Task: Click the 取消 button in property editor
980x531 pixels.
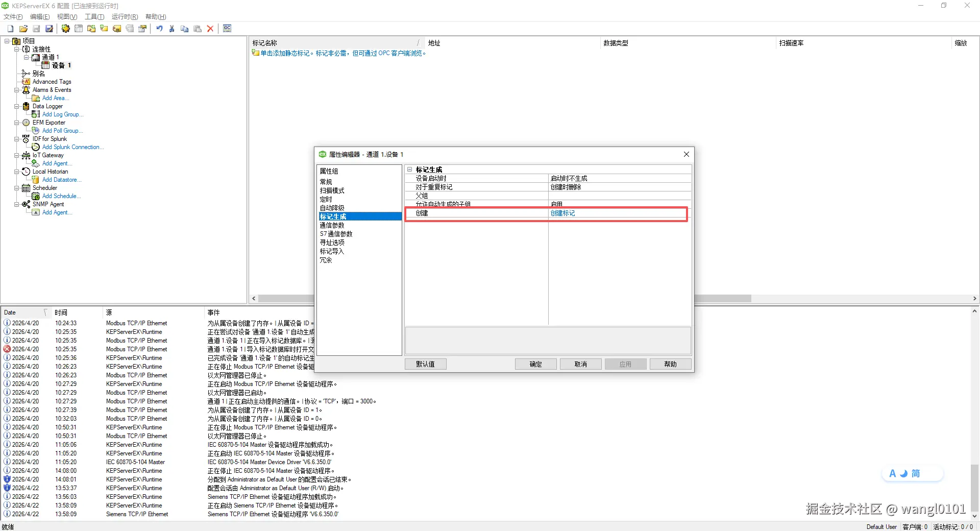Action: click(x=580, y=364)
